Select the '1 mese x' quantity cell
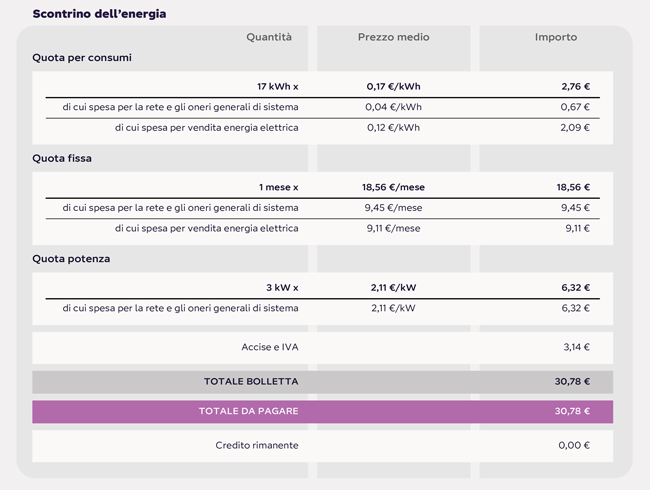The height and width of the screenshot is (490, 650). point(279,187)
